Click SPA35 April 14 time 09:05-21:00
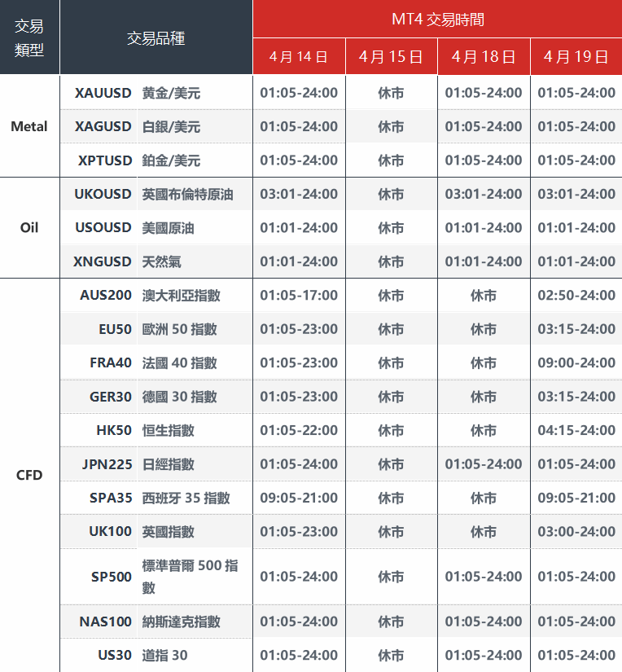Image resolution: width=622 pixels, height=672 pixels. click(x=299, y=498)
